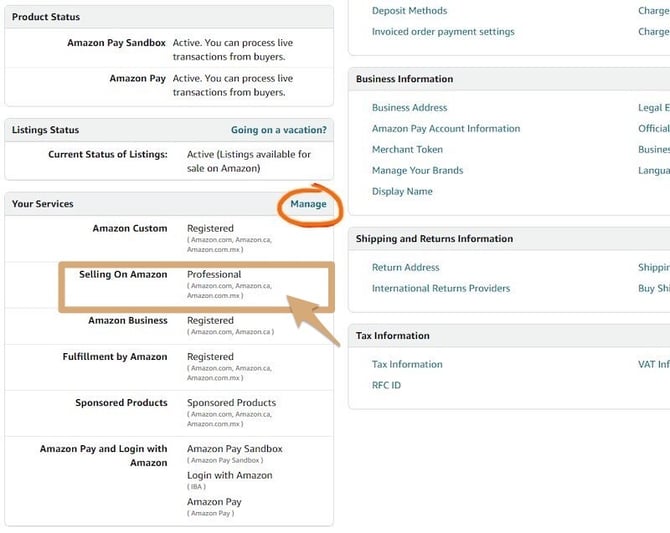Open Manage Your Brands link

417,171
